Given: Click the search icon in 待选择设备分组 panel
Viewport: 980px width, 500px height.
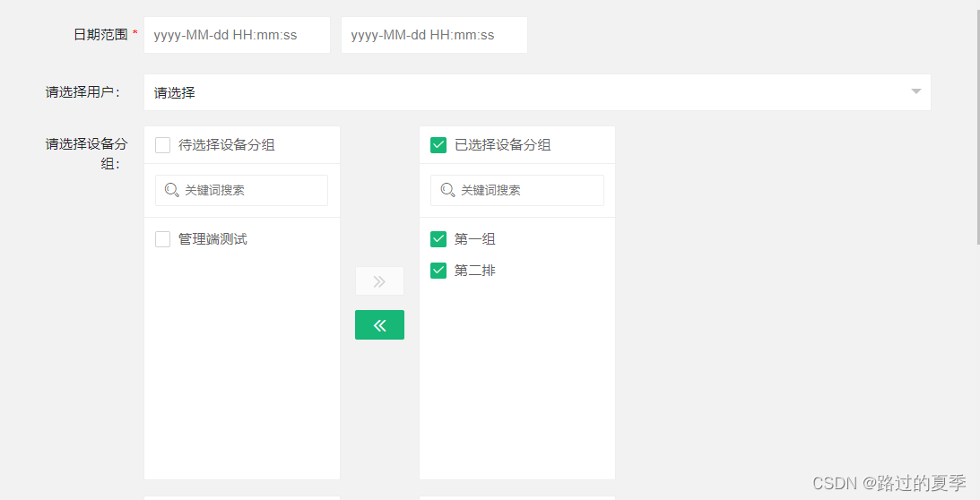Looking at the screenshot, I should coord(172,190).
